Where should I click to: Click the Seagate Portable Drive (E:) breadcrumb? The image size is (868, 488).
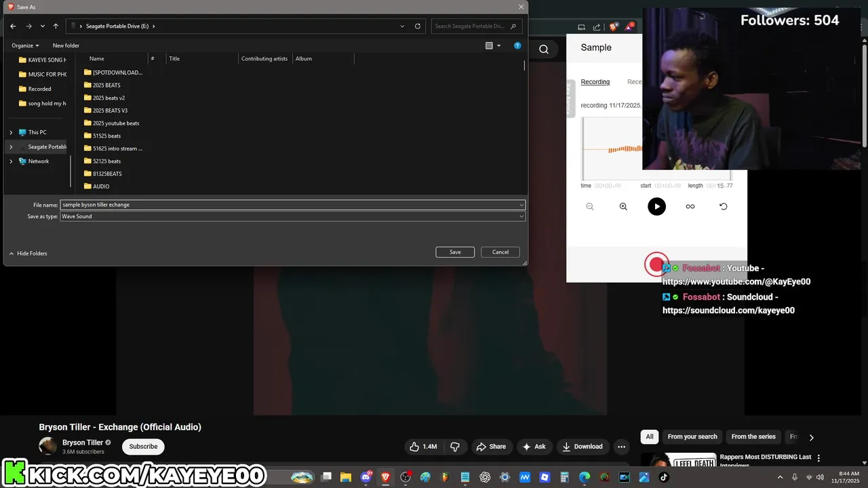click(117, 26)
